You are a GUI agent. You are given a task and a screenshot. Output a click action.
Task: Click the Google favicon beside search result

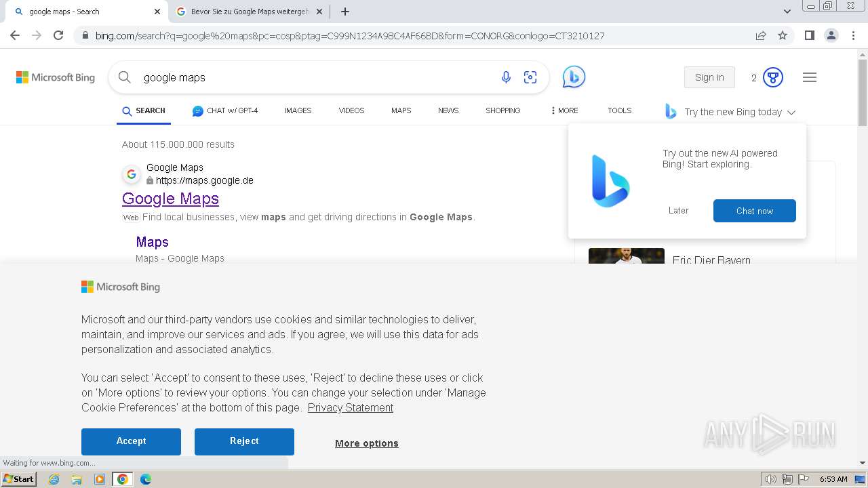point(132,174)
